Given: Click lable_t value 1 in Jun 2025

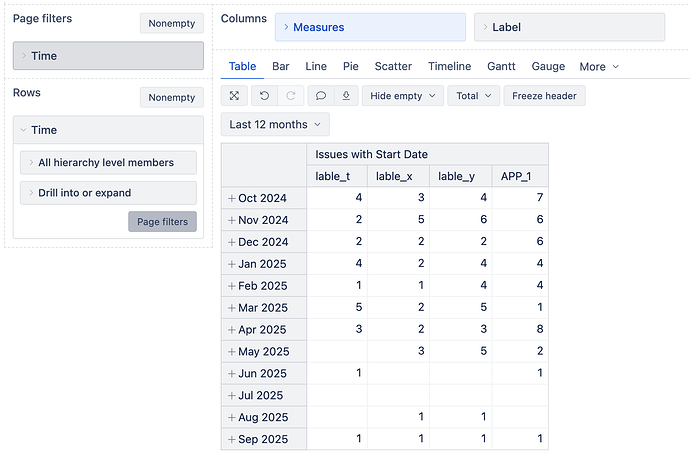Looking at the screenshot, I should (x=359, y=373).
